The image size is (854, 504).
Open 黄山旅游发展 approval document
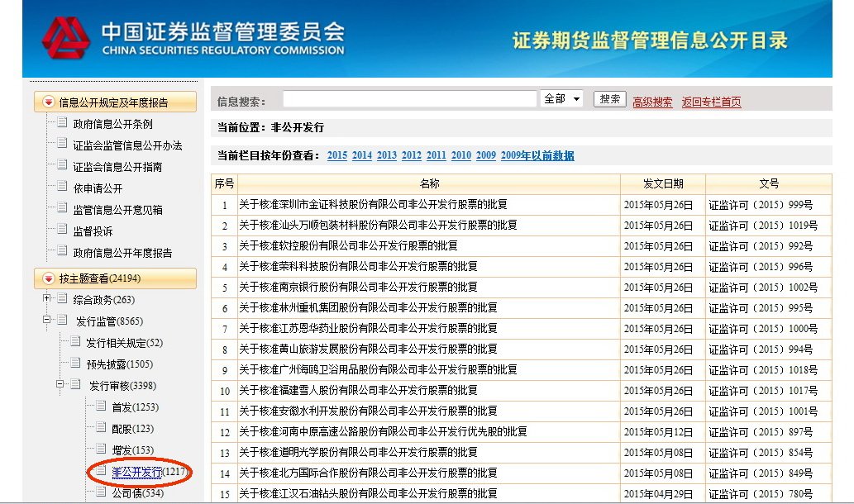pyautogui.click(x=368, y=349)
